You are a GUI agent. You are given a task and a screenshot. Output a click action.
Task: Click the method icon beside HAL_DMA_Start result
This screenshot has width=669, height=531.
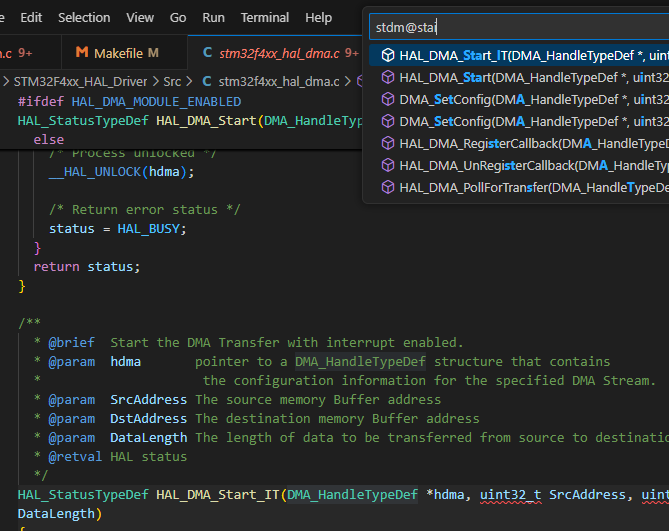(387, 77)
